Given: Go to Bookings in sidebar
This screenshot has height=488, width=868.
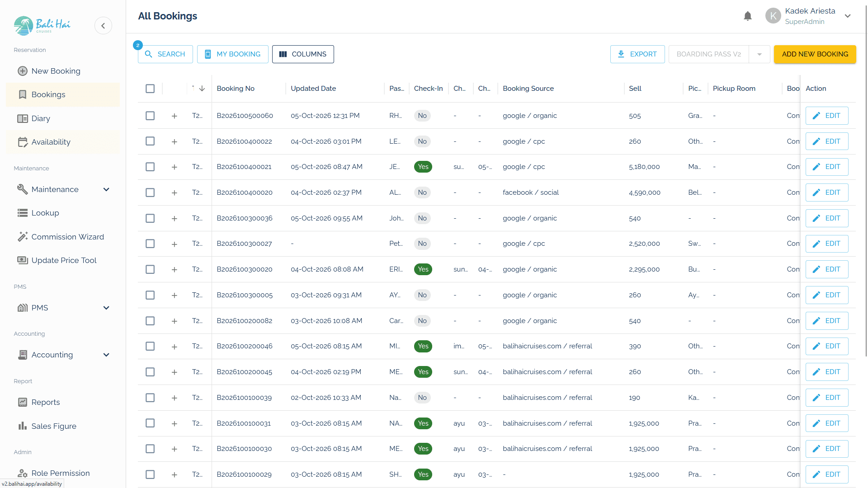Looking at the screenshot, I should 63,94.
